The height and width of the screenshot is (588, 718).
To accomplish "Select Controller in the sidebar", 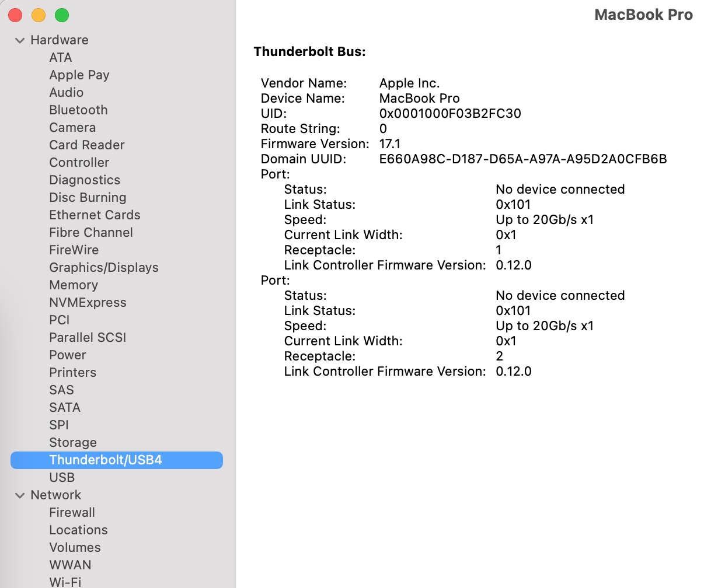I will (x=79, y=163).
